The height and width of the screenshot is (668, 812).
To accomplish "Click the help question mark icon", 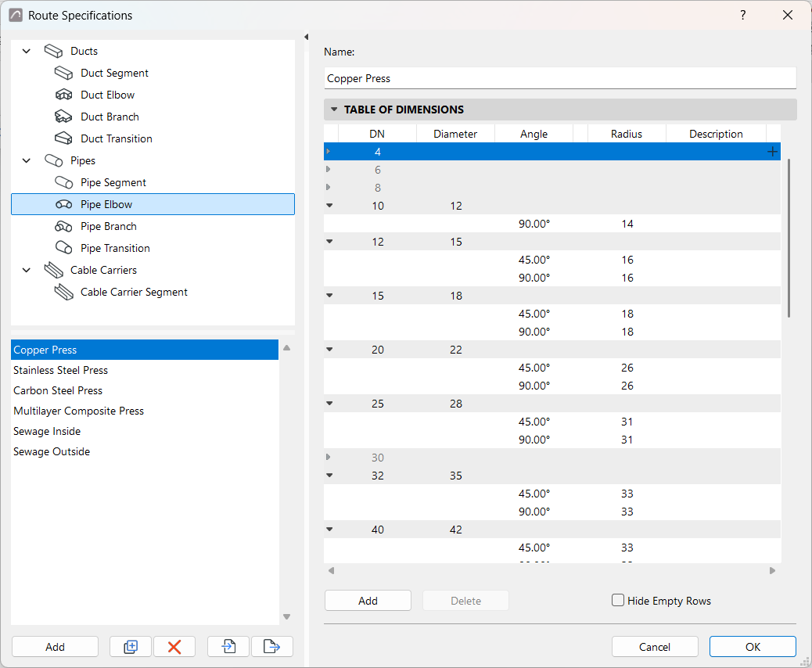I will pyautogui.click(x=743, y=15).
